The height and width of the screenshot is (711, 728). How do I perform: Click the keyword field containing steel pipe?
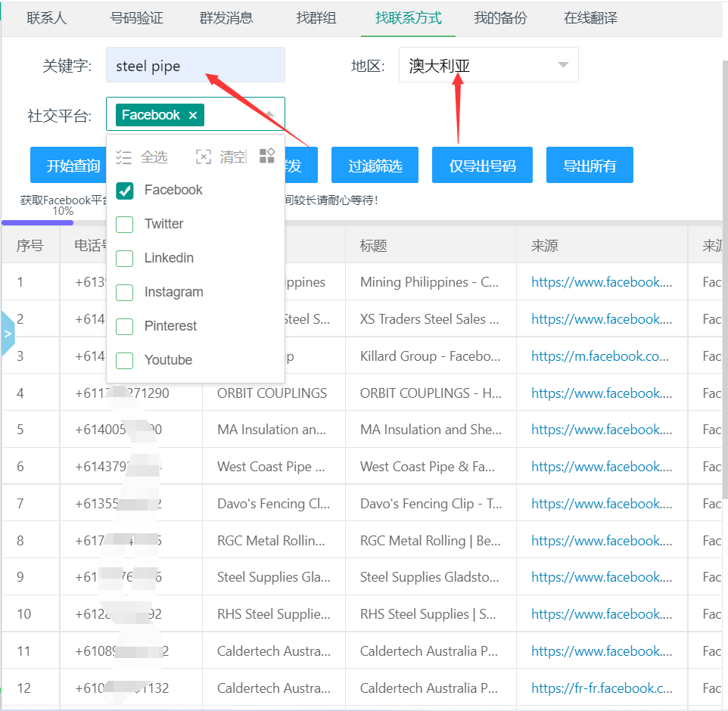click(x=195, y=66)
